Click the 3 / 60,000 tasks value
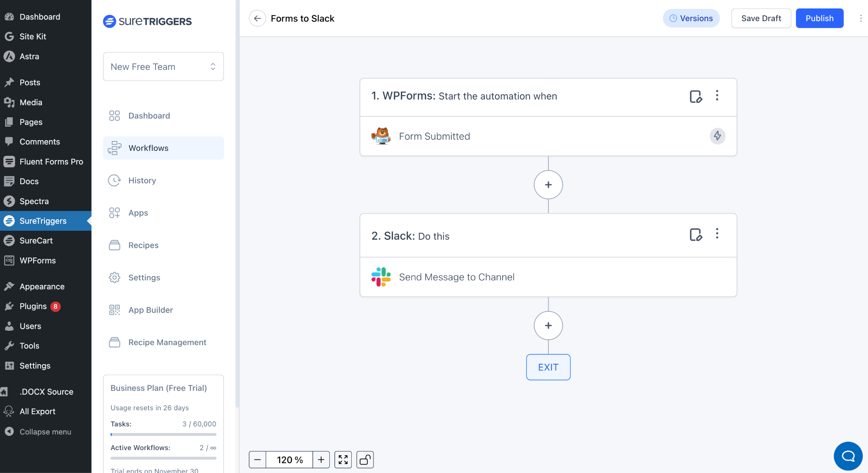The height and width of the screenshot is (473, 868). pos(199,424)
